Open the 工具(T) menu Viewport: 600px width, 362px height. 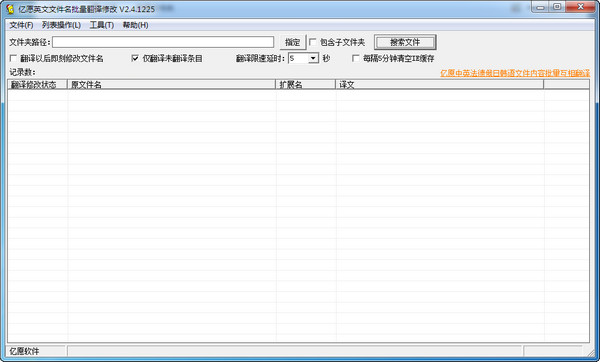pyautogui.click(x=102, y=25)
